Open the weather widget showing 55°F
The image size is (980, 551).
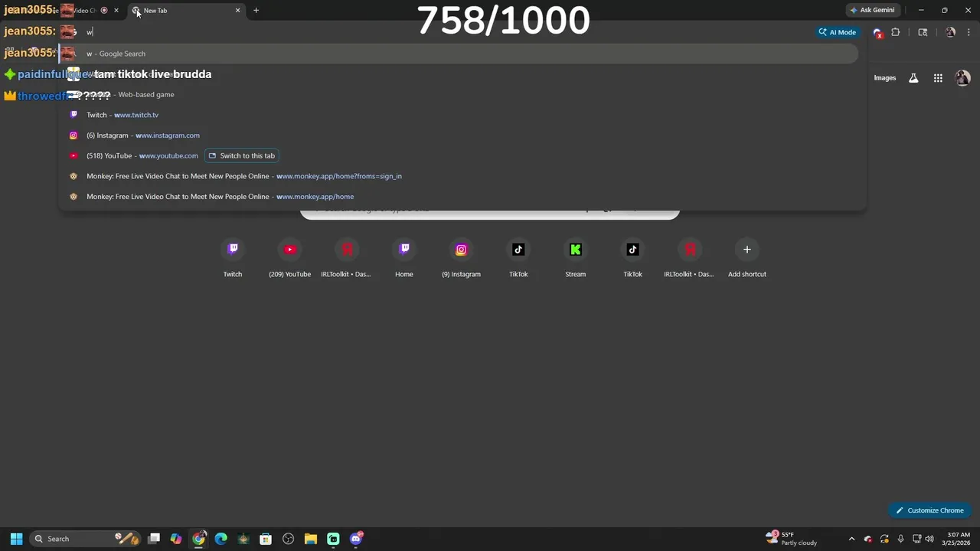click(x=792, y=539)
